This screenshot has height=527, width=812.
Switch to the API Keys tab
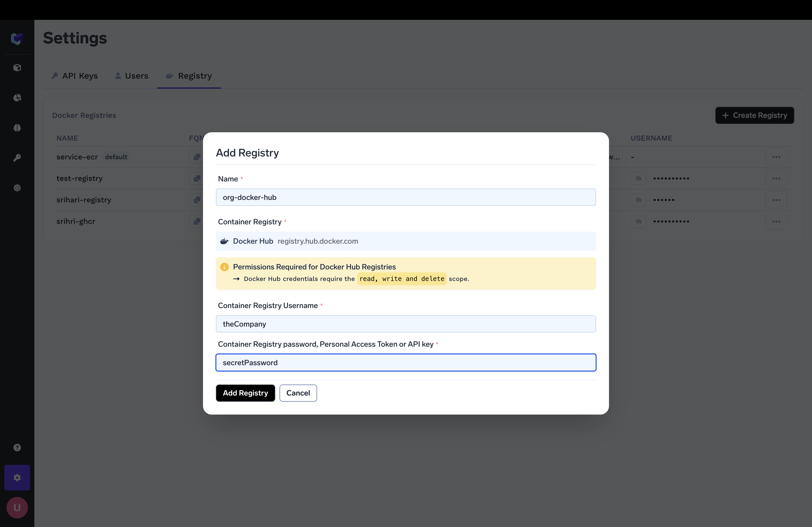pyautogui.click(x=75, y=76)
